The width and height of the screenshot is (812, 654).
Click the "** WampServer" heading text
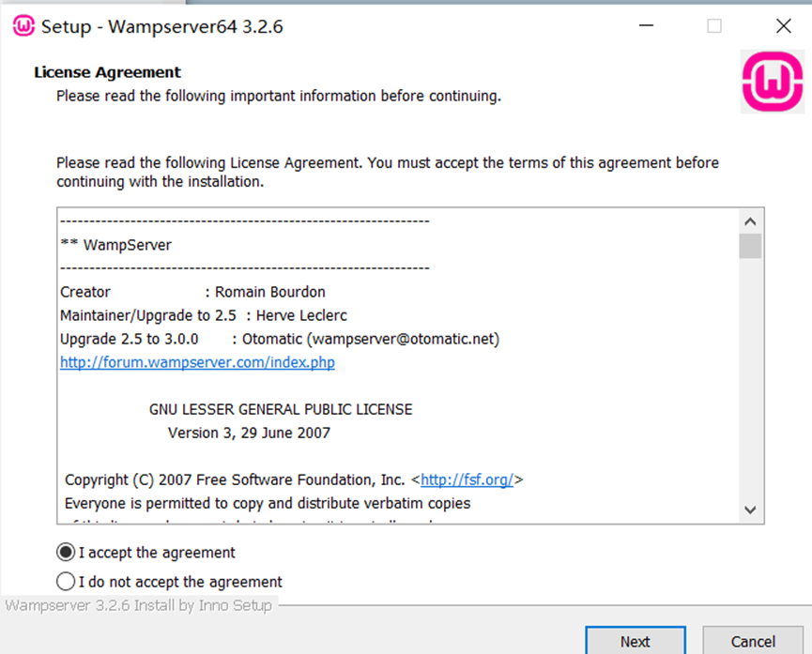pyautogui.click(x=116, y=245)
